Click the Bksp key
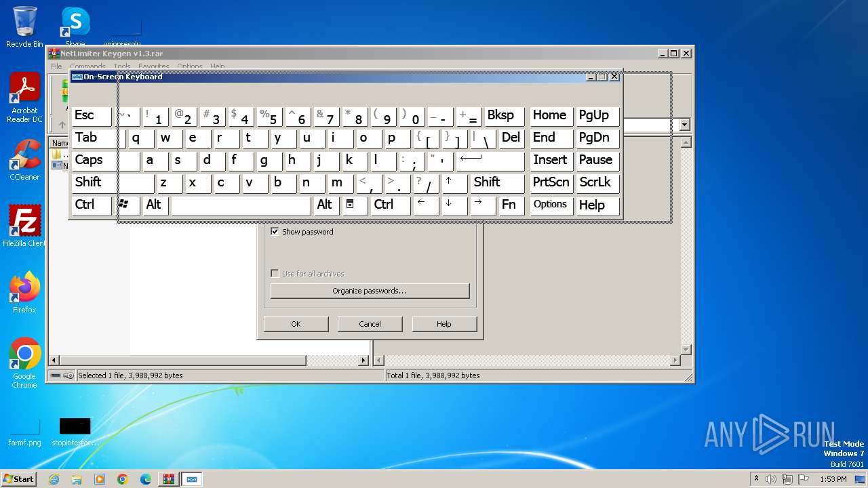This screenshot has height=488, width=868. (505, 116)
